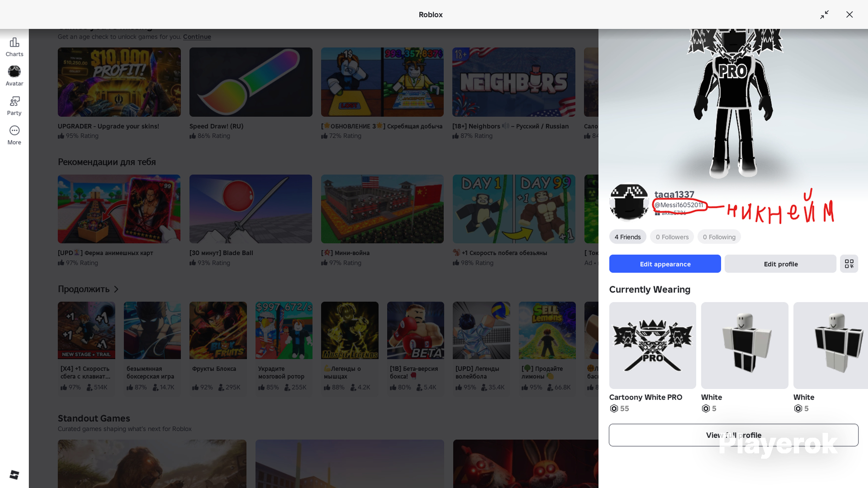Click the QR code icon button
868x488 pixels.
tap(849, 264)
